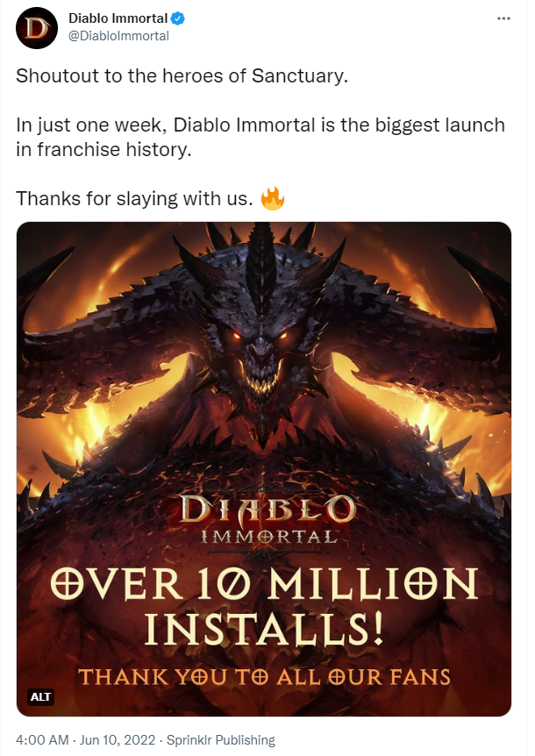Open the Sprinklr Publishing source link
The height and width of the screenshot is (756, 535).
point(221,739)
